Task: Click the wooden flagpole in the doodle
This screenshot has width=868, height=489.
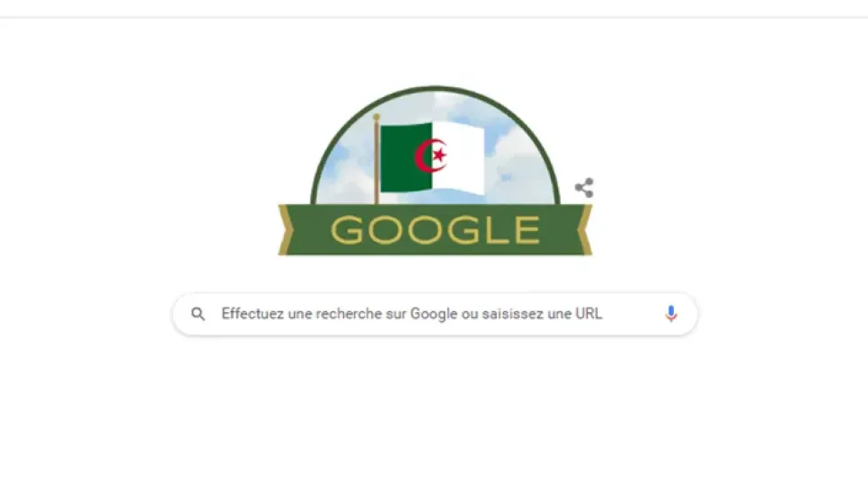Action: click(x=377, y=163)
